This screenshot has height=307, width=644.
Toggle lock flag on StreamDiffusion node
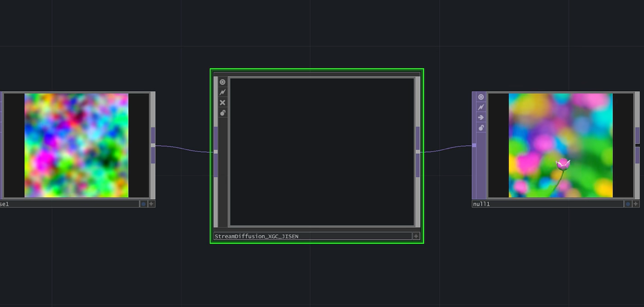tap(222, 113)
